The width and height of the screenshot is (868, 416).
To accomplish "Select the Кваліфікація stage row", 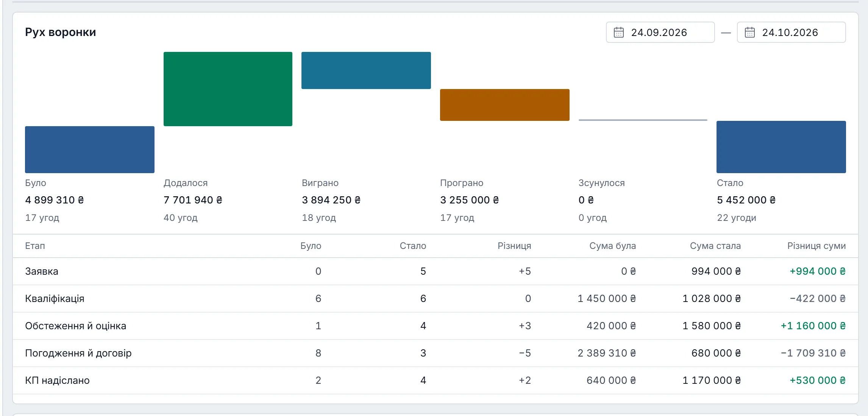I will tap(436, 299).
